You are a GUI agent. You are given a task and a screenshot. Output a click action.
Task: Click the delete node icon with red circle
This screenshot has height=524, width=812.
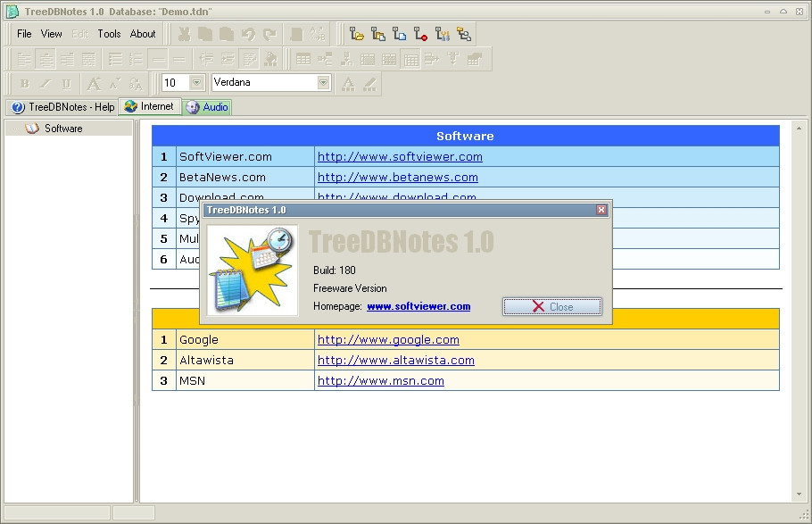tap(420, 34)
